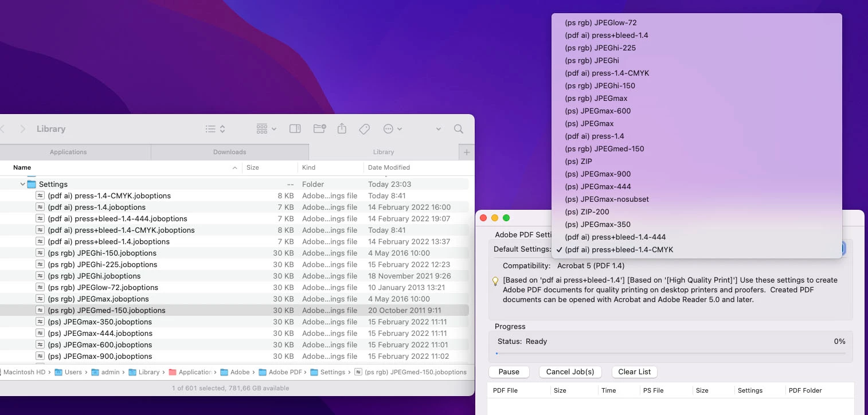Create new folder via Finder toolbar
The image size is (868, 415).
click(x=319, y=129)
